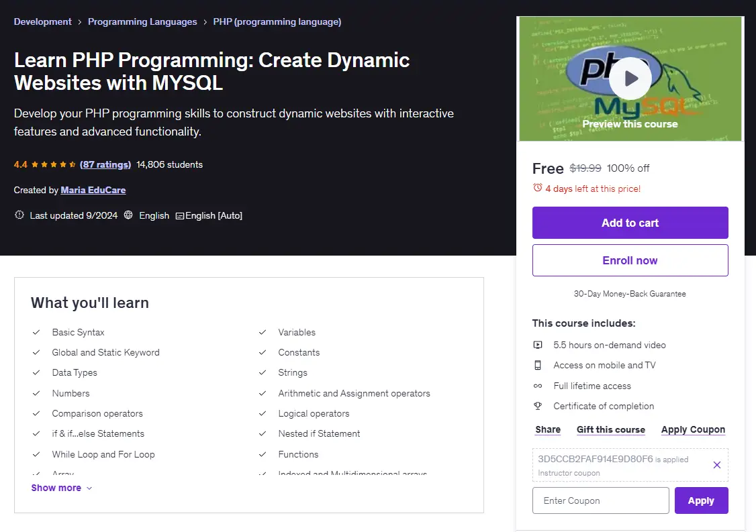This screenshot has height=532, width=756.
Task: Click the What you'll learn heading
Action: tap(90, 303)
